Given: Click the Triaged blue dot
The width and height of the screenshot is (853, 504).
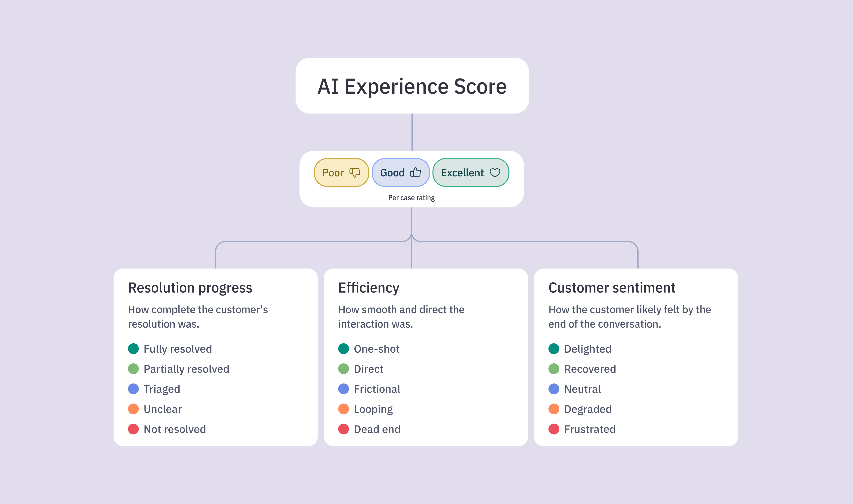Looking at the screenshot, I should click(x=133, y=389).
